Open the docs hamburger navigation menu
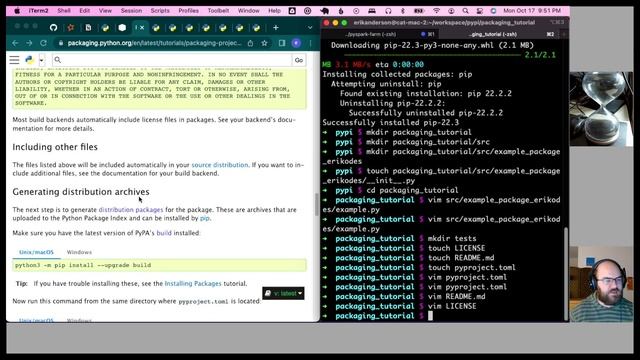Screen dimensions: 640x360 pos(14,60)
